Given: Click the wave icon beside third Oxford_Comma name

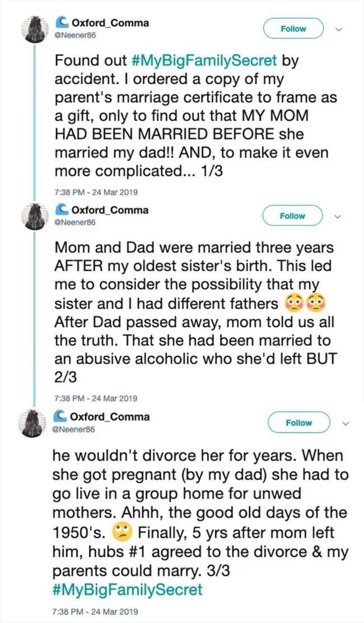Looking at the screenshot, I should (x=62, y=417).
